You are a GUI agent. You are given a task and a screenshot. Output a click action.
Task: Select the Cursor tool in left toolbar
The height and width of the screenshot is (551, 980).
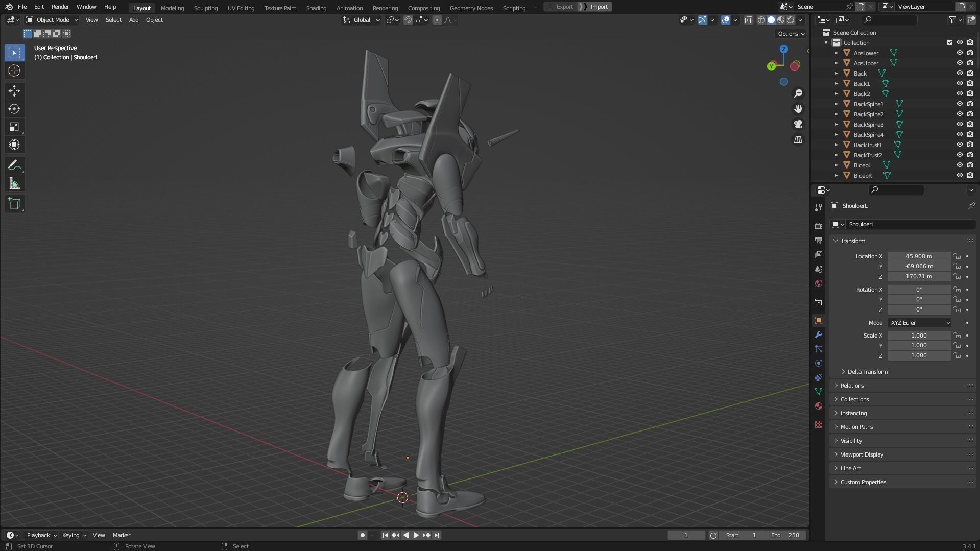point(14,70)
